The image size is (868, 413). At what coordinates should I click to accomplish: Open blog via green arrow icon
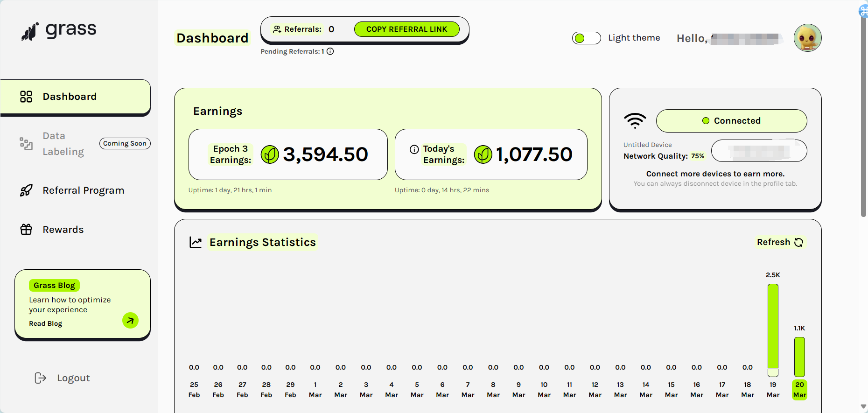tap(130, 321)
